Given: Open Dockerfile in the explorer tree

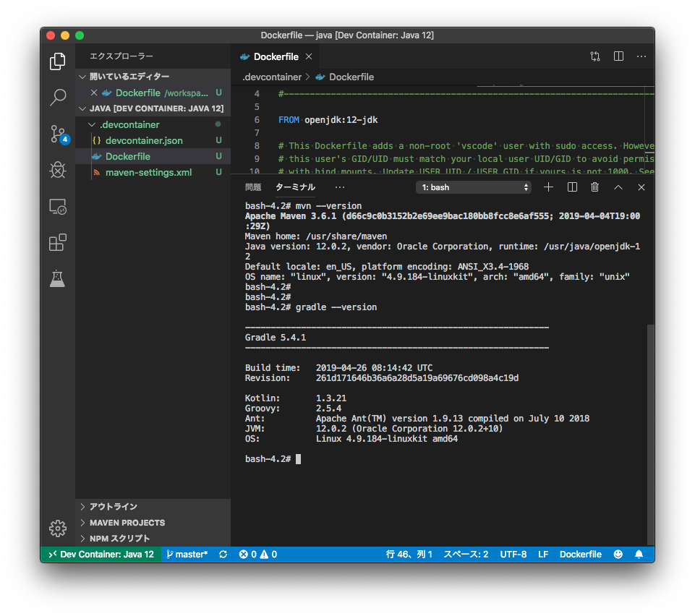Looking at the screenshot, I should point(153,156).
